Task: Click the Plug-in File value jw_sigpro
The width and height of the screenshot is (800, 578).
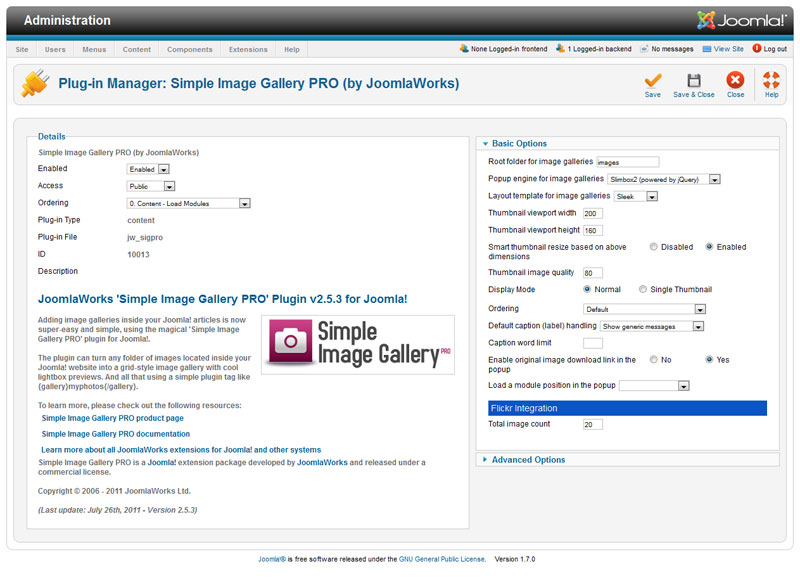Action: 145,237
